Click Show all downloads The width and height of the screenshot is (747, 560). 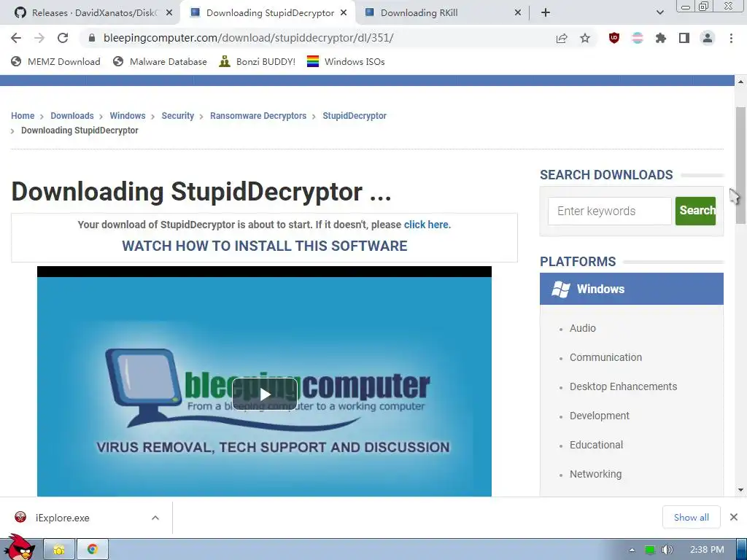(x=692, y=517)
